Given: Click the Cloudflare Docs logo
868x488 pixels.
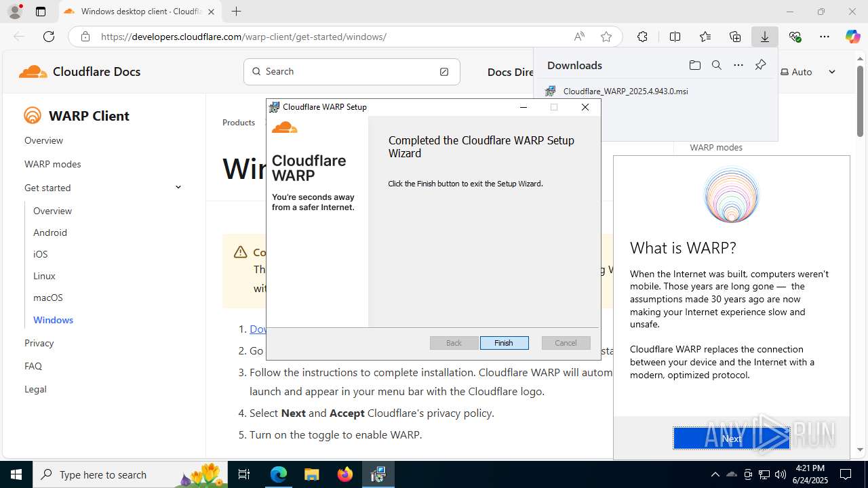Looking at the screenshot, I should [79, 71].
